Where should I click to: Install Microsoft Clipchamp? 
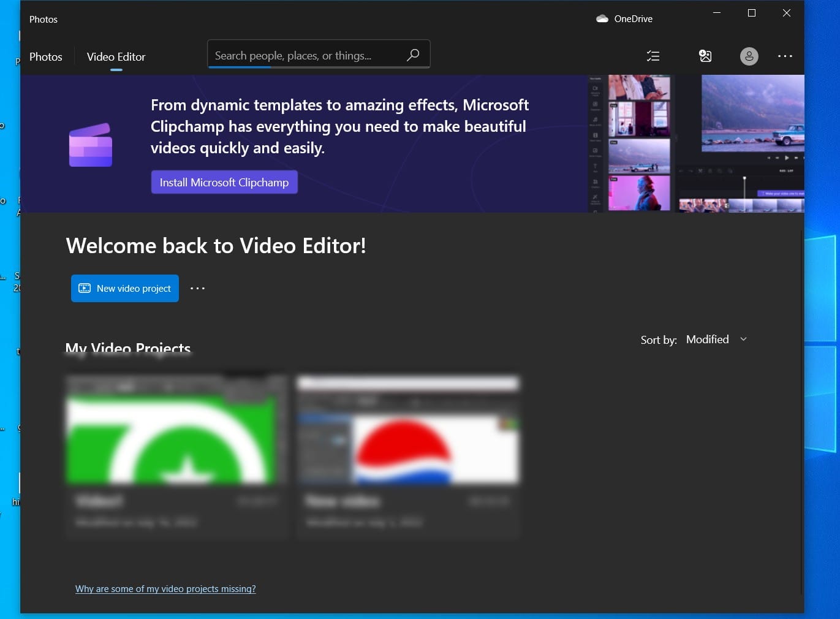click(224, 182)
